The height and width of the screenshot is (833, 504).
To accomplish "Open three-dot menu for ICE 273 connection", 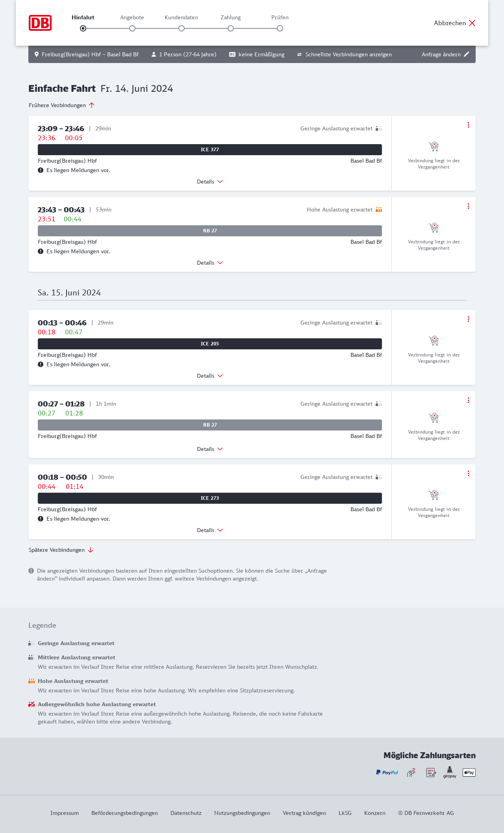I will (468, 473).
